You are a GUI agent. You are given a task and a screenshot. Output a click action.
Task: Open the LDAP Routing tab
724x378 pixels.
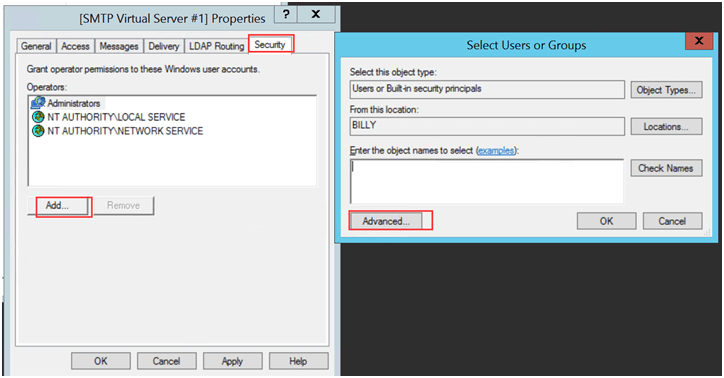217,46
